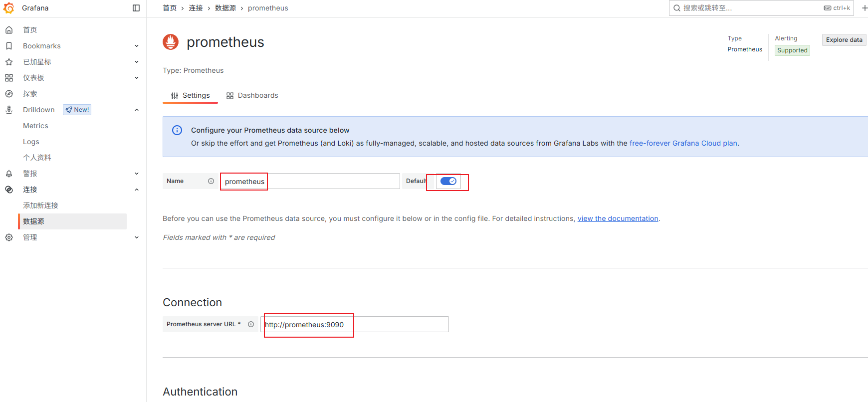The image size is (868, 402).
Task: Click the Authentication section heading
Action: [200, 392]
